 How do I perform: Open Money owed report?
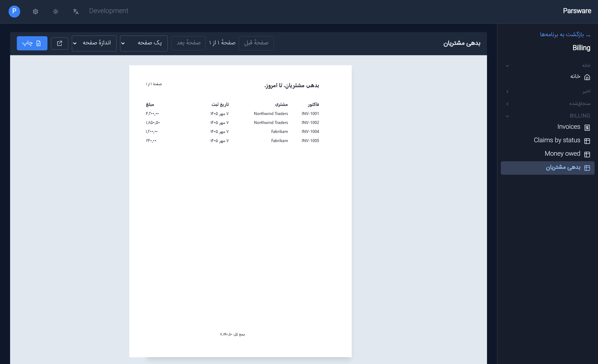click(x=548, y=154)
